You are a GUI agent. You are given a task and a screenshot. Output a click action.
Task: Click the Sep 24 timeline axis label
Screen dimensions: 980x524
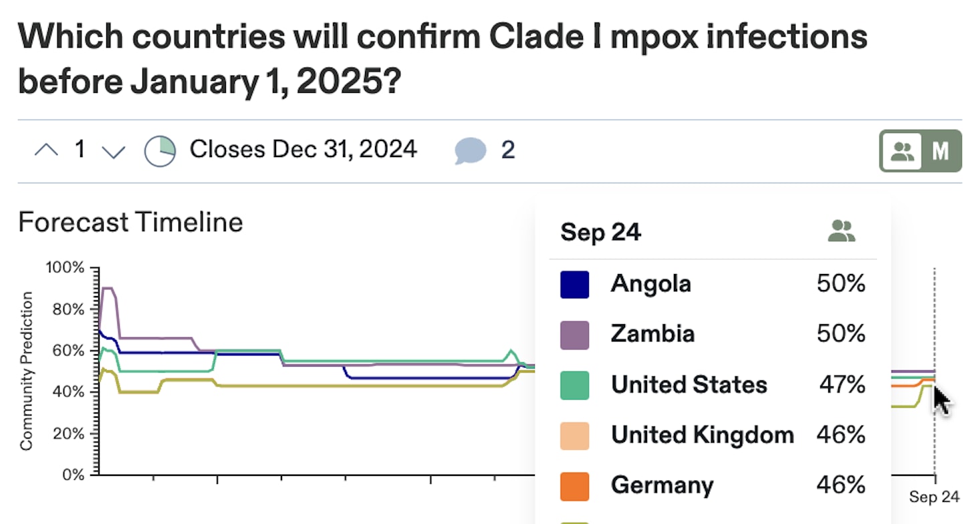tap(934, 497)
